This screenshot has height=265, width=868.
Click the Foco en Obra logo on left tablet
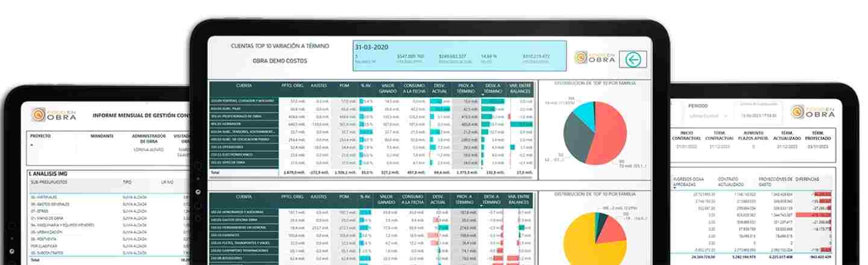click(x=55, y=114)
